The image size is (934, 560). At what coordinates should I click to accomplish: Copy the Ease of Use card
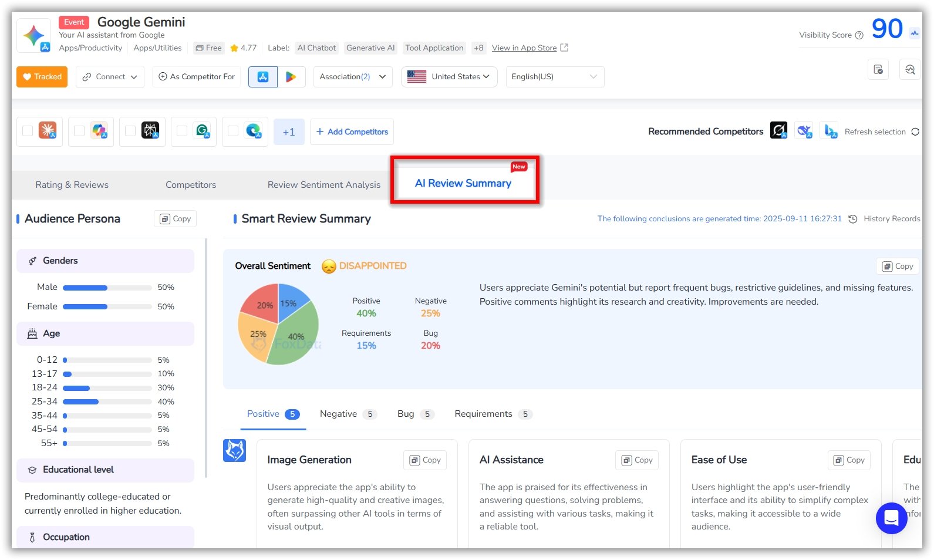[849, 460]
